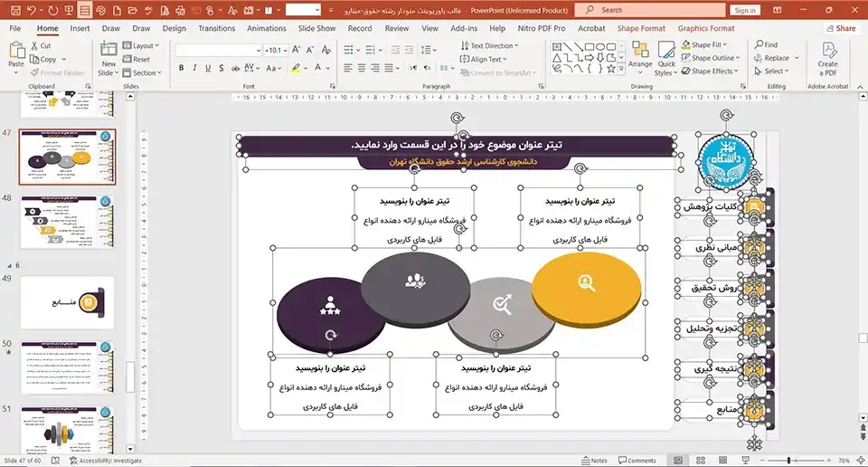Image resolution: width=868 pixels, height=467 pixels.
Task: Click the Share button
Action: pyautogui.click(x=840, y=28)
